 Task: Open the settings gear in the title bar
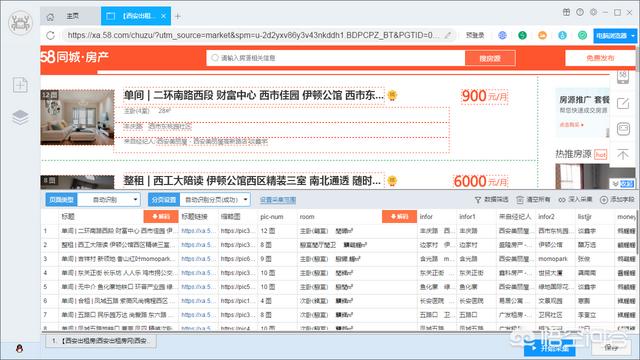point(593,12)
